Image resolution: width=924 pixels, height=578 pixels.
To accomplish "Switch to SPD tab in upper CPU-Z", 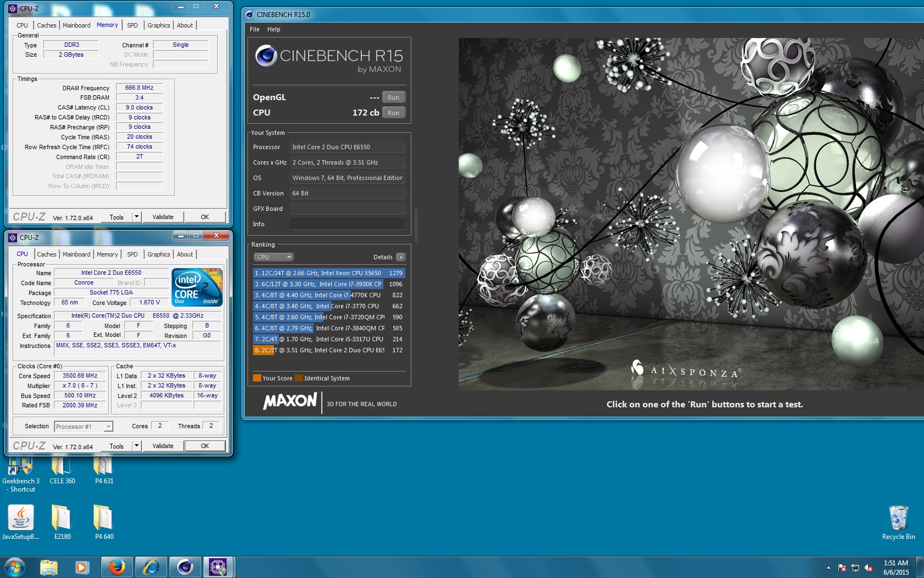I will (x=133, y=25).
